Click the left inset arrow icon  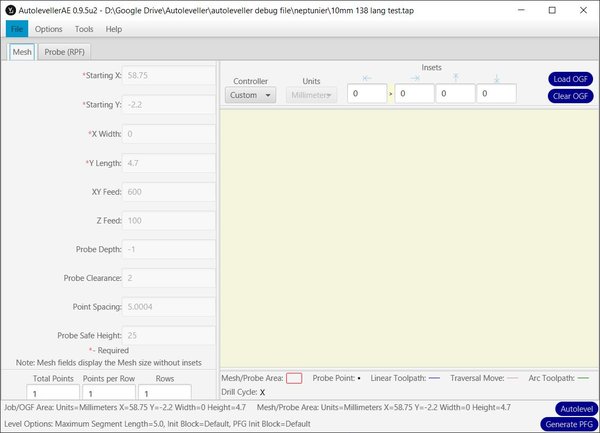[x=366, y=77]
